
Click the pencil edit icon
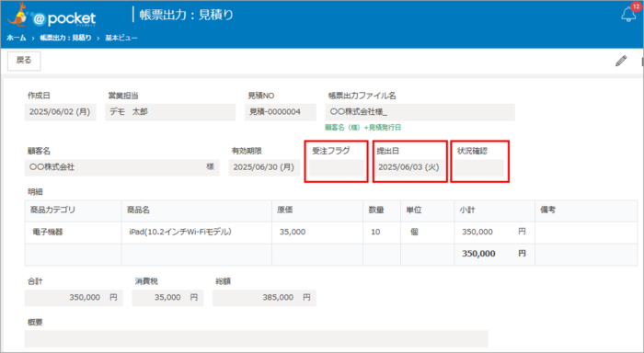pyautogui.click(x=621, y=61)
